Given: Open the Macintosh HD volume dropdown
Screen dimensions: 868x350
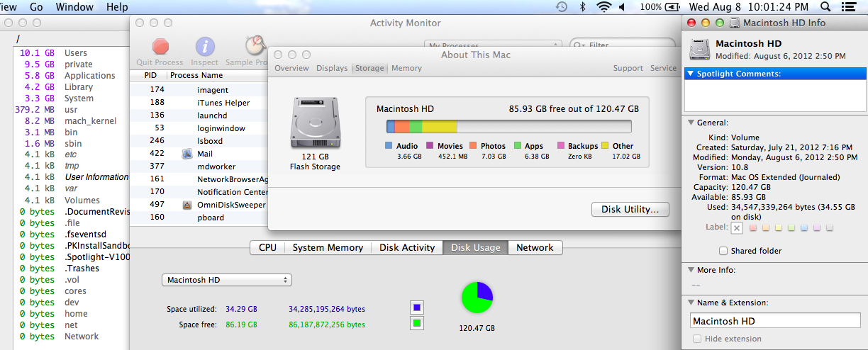Looking at the screenshot, I should (x=227, y=280).
